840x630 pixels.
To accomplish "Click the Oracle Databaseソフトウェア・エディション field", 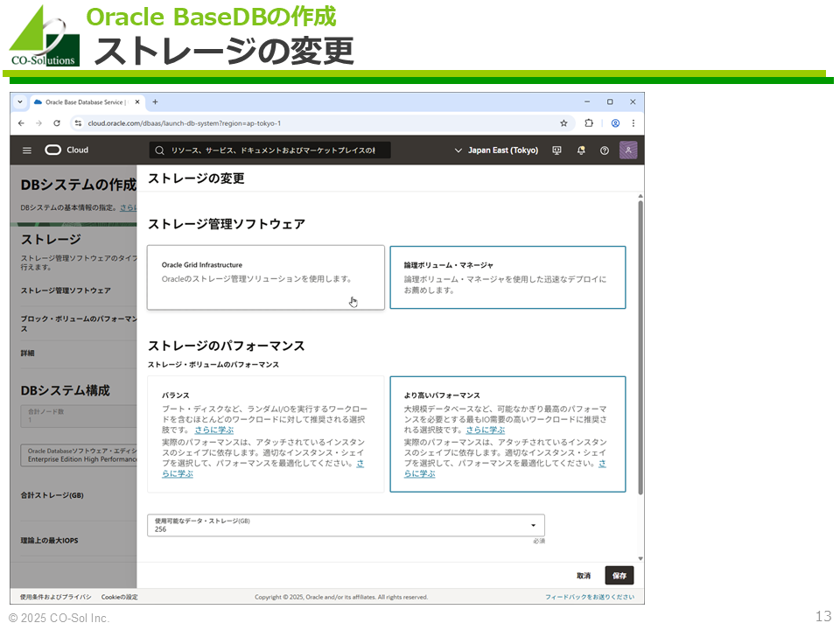I will coord(79,455).
